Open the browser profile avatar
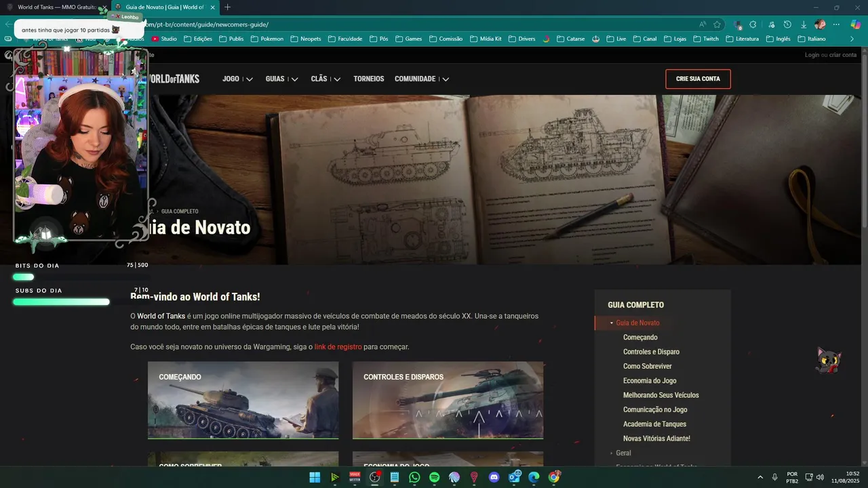This screenshot has height=488, width=868. point(820,24)
